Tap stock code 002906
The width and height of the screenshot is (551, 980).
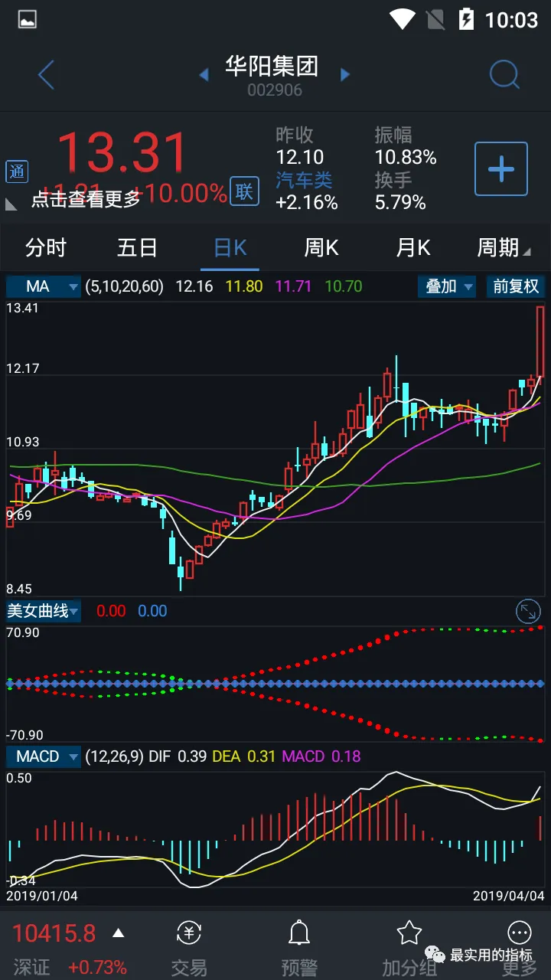pos(275,90)
